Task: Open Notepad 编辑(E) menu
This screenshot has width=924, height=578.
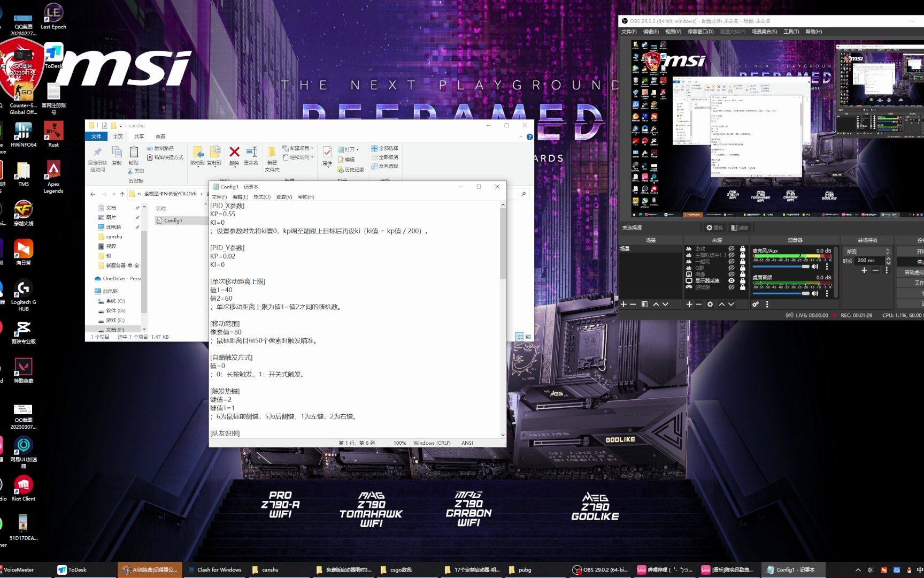Action: [240, 197]
